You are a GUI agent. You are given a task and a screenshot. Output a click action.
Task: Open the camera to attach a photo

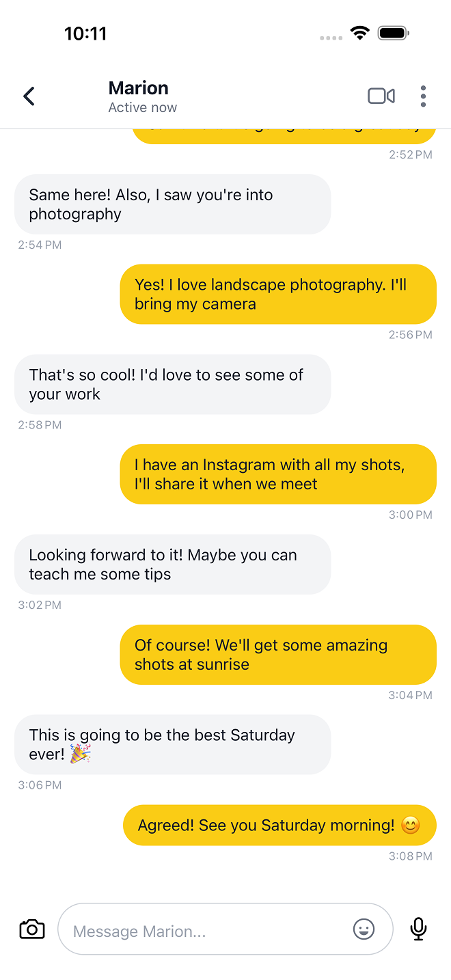31,929
